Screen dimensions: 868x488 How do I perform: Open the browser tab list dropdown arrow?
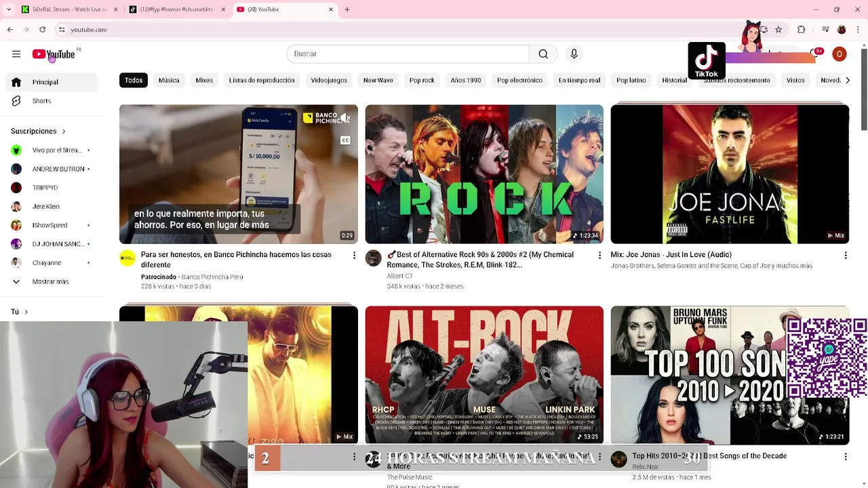pyautogui.click(x=9, y=9)
